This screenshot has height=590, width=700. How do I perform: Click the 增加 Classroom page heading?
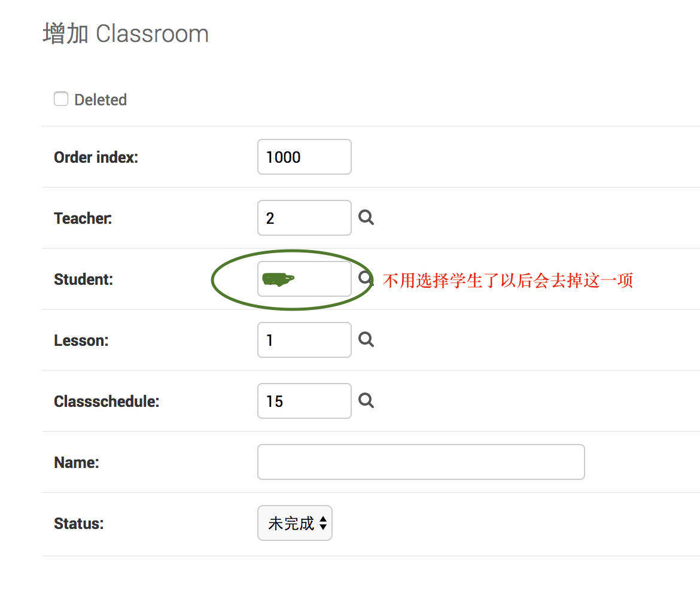tap(126, 34)
